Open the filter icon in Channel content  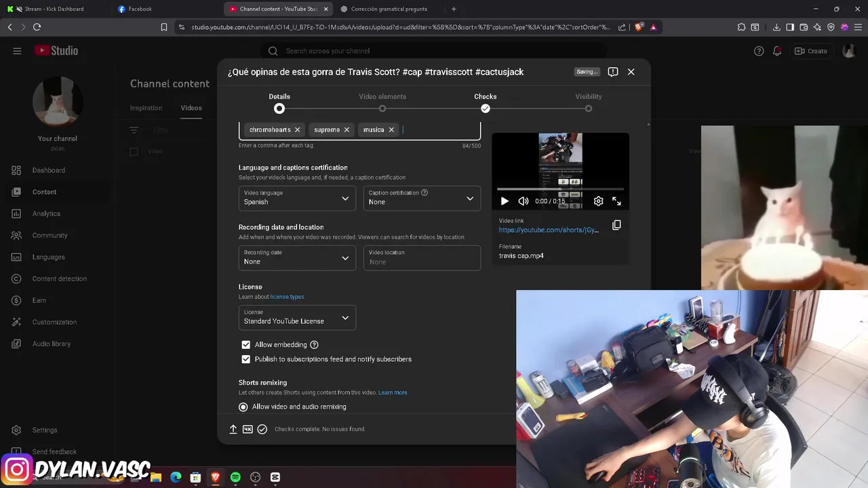pos(134,130)
